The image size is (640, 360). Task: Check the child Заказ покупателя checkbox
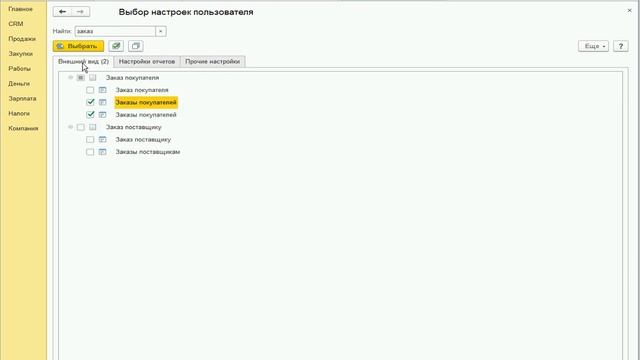[90, 90]
